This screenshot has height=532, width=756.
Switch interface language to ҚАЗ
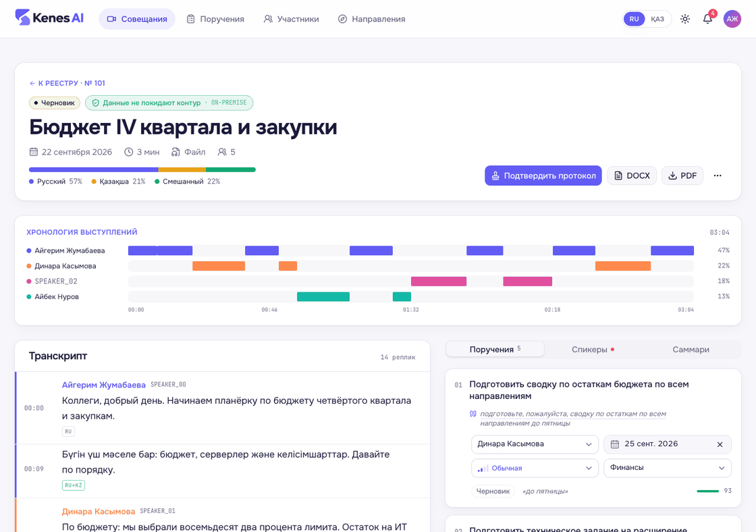[657, 19]
